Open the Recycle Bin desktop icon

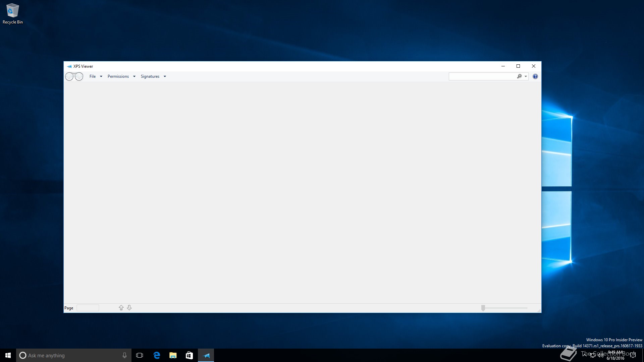(x=13, y=14)
